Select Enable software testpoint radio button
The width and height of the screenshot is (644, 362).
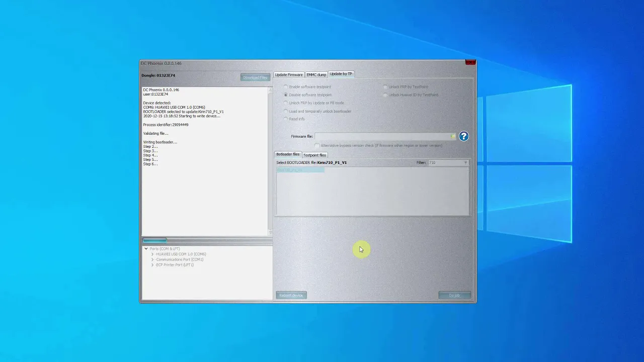coord(286,87)
